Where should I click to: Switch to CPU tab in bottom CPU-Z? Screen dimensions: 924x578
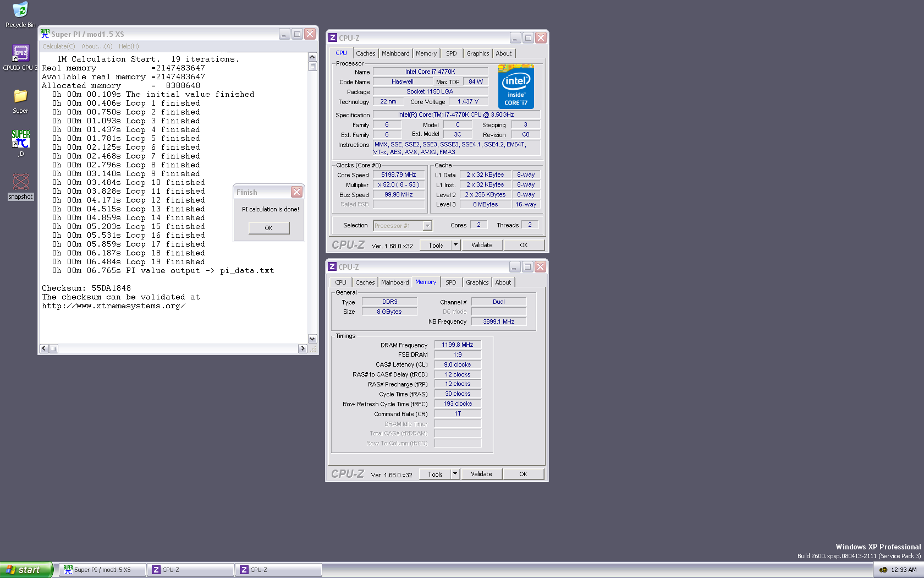tap(340, 282)
